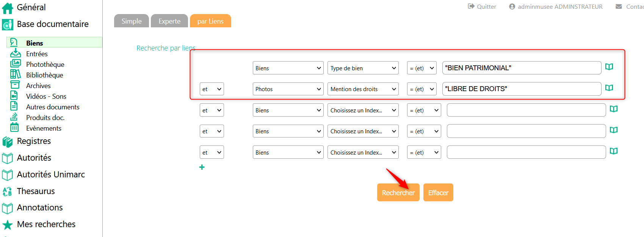The height and width of the screenshot is (237, 644).
Task: Click the Général home icon
Action: point(8,8)
